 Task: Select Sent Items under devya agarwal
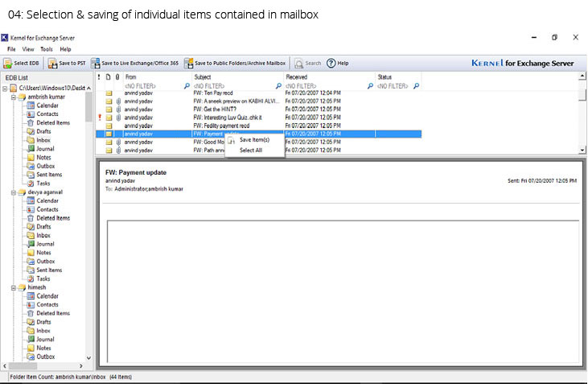(x=49, y=270)
